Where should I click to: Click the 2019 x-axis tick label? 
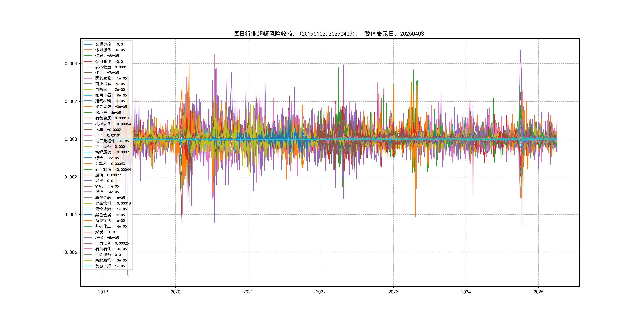coord(103,292)
